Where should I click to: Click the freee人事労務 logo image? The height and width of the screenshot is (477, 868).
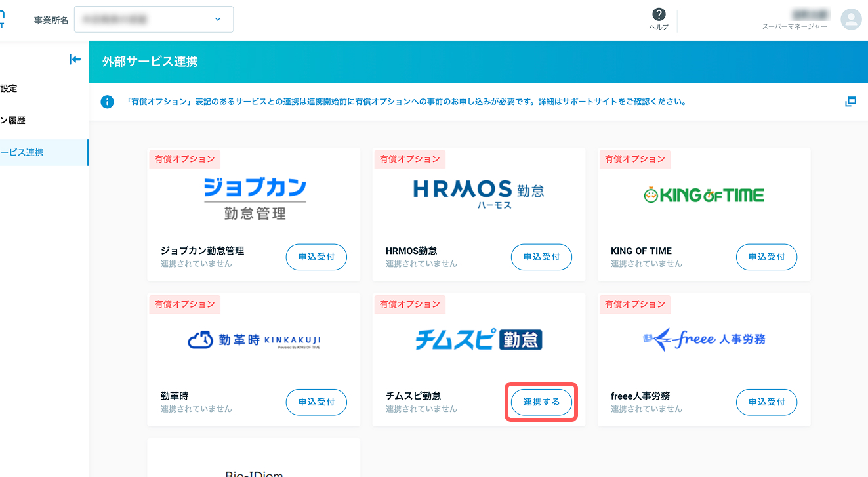[x=704, y=339]
